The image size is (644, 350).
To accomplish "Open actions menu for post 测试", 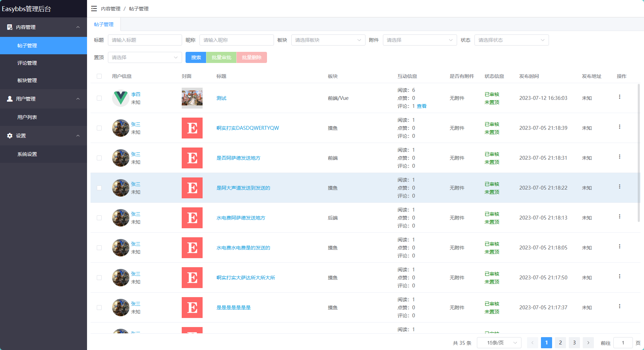I will tap(620, 97).
